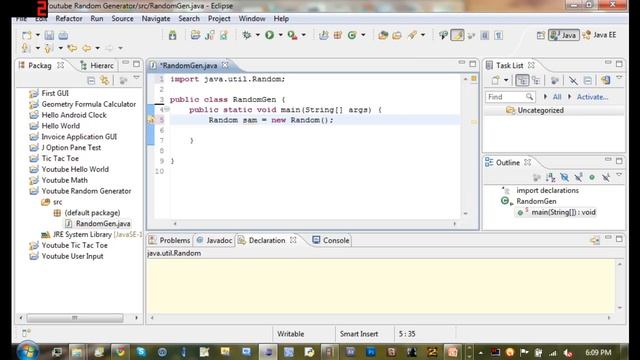
Task: Open External Tools dropdown arrow
Action: (x=303, y=35)
